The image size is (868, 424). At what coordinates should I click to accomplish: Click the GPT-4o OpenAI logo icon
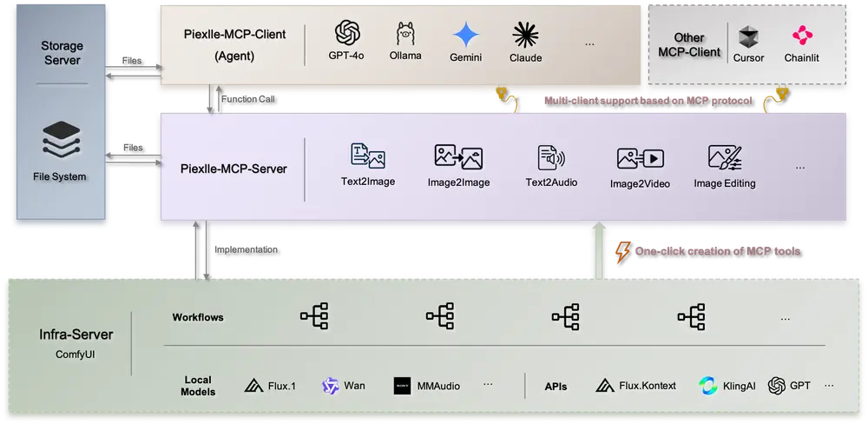click(x=348, y=33)
